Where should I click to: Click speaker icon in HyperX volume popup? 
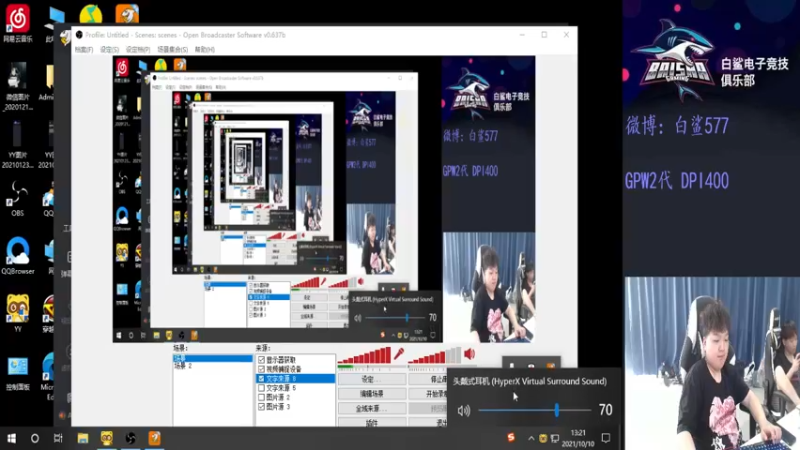coord(464,410)
